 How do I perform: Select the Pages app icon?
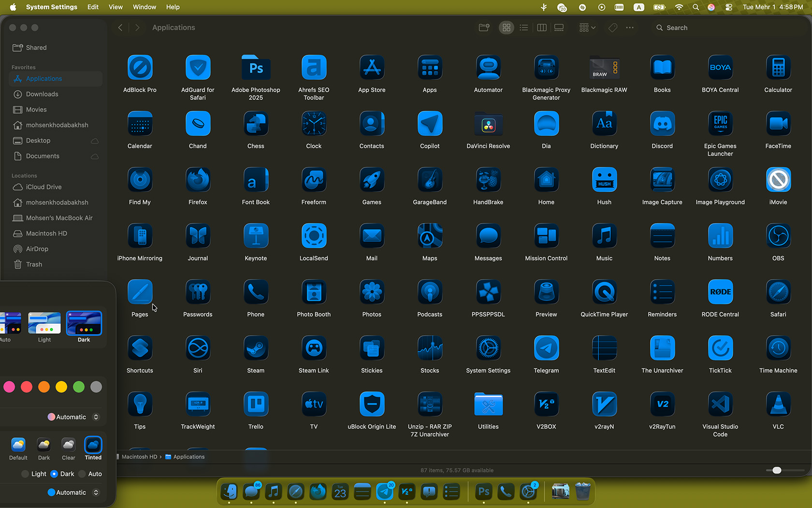pos(140,292)
